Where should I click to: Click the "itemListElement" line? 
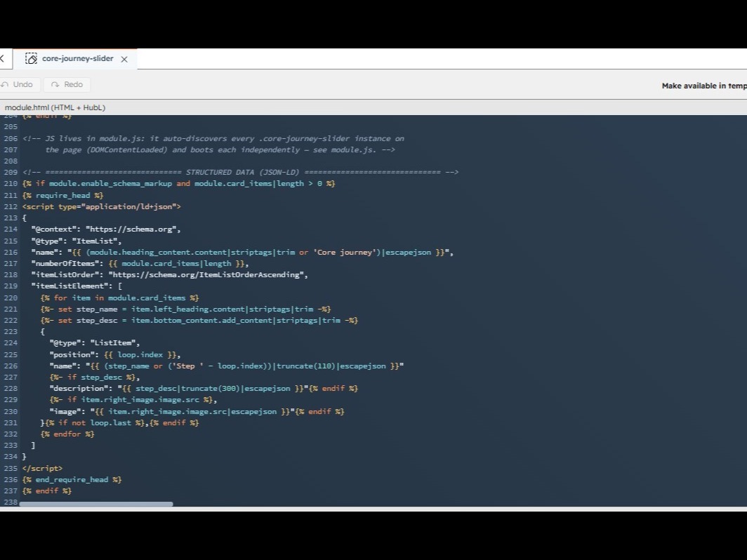click(x=77, y=286)
